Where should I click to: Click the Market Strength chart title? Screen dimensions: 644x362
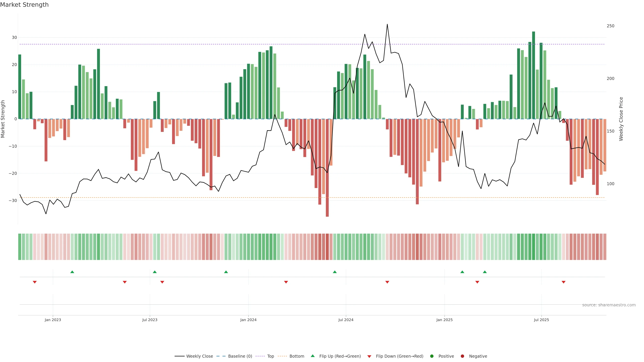[x=24, y=5]
